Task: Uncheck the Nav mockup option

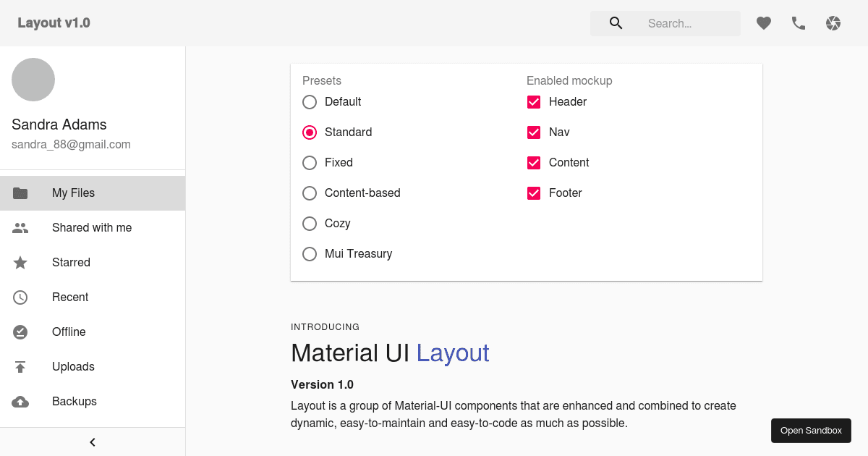Action: click(x=534, y=132)
